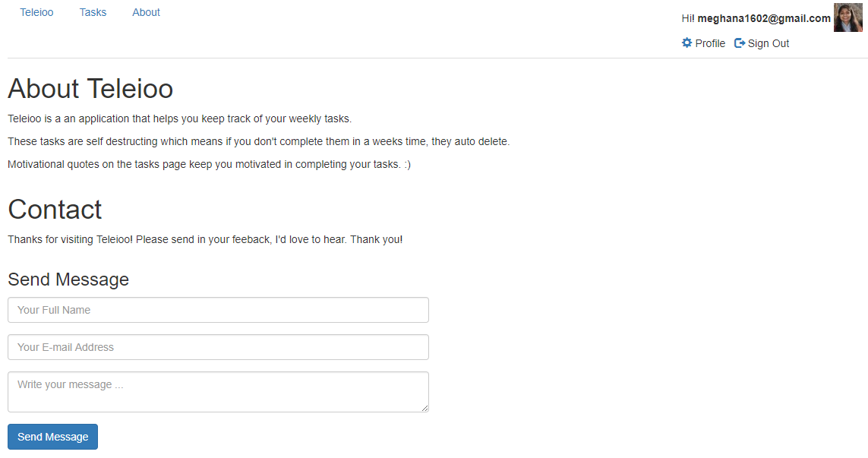Focus the Your Full Name field

click(218, 310)
